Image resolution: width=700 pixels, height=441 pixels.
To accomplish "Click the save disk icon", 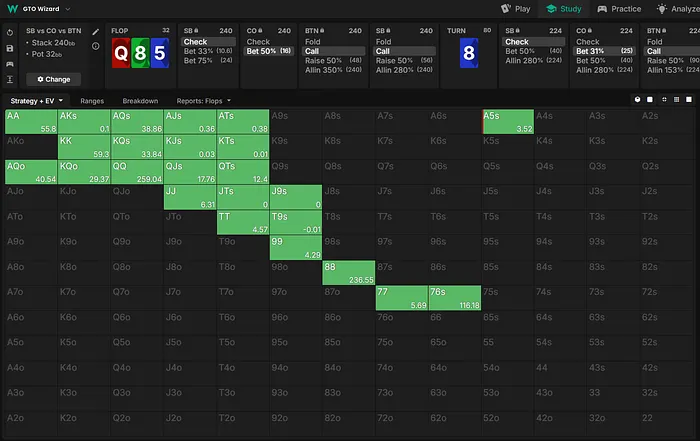I will [x=9, y=47].
